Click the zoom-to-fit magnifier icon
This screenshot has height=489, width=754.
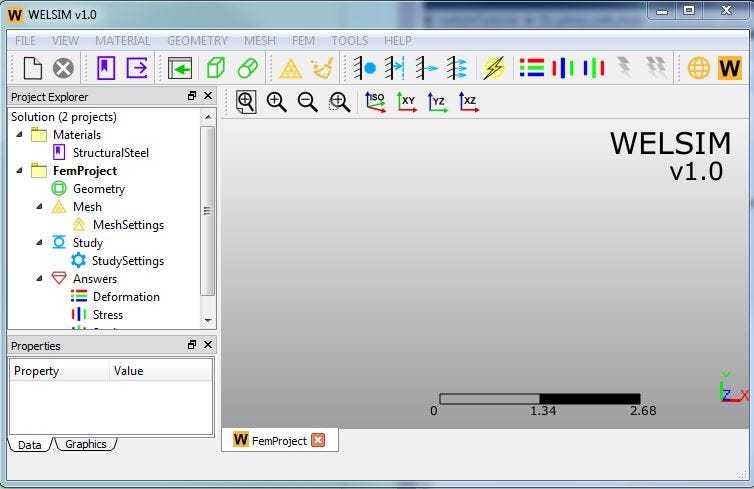[246, 102]
